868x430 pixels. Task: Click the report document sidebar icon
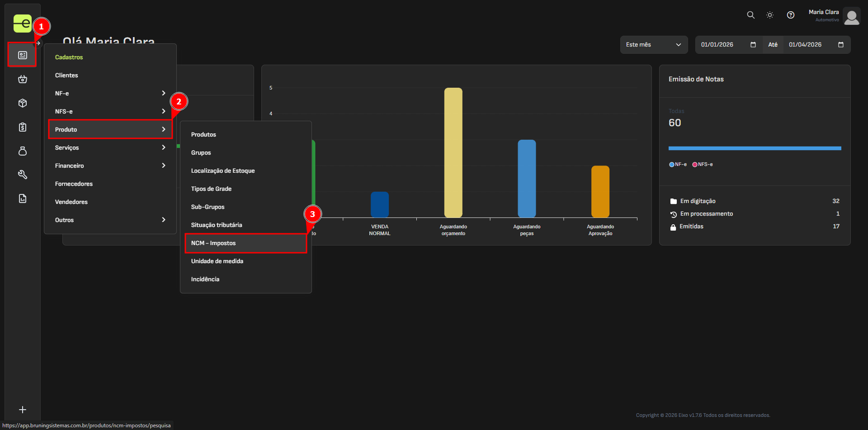point(22,198)
